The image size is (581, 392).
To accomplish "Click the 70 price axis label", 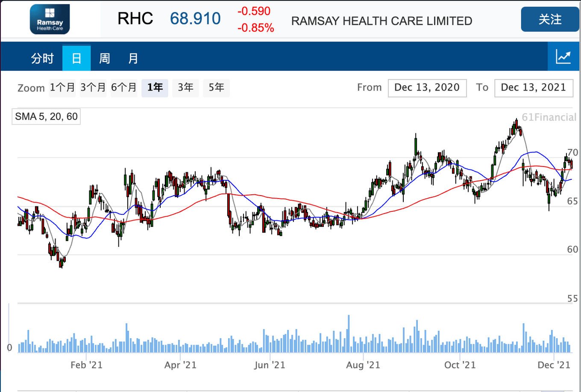I will [x=572, y=152].
